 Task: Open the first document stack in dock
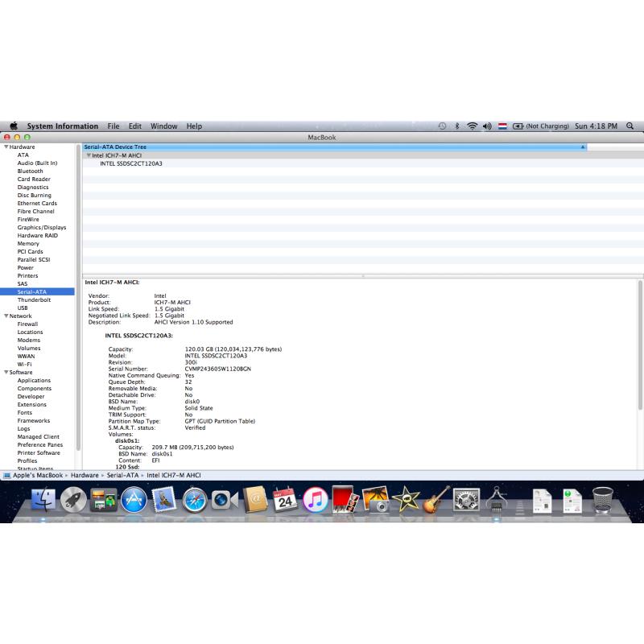click(542, 501)
